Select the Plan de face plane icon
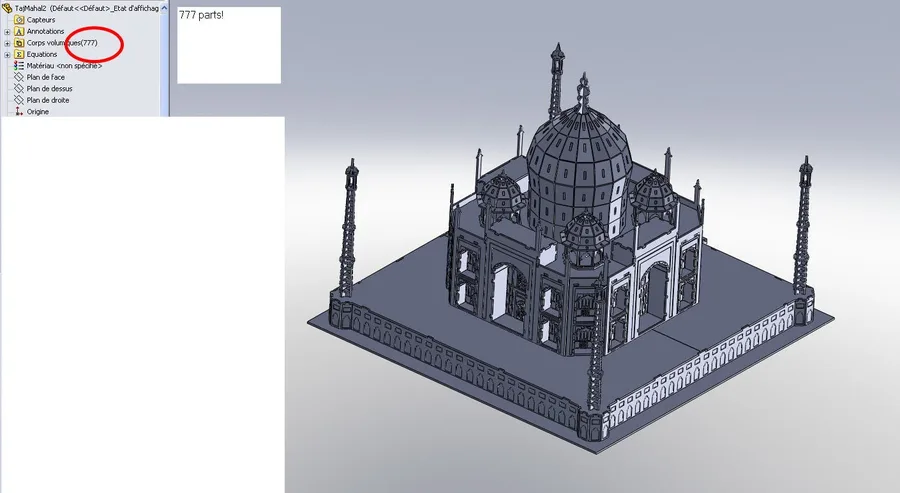900x493 pixels. 19,77
